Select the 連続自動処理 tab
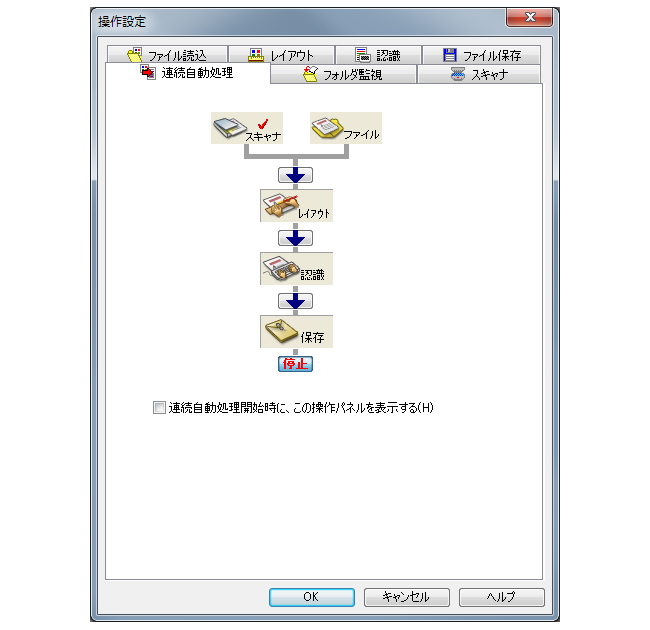This screenshot has height=630, width=650. (188, 73)
